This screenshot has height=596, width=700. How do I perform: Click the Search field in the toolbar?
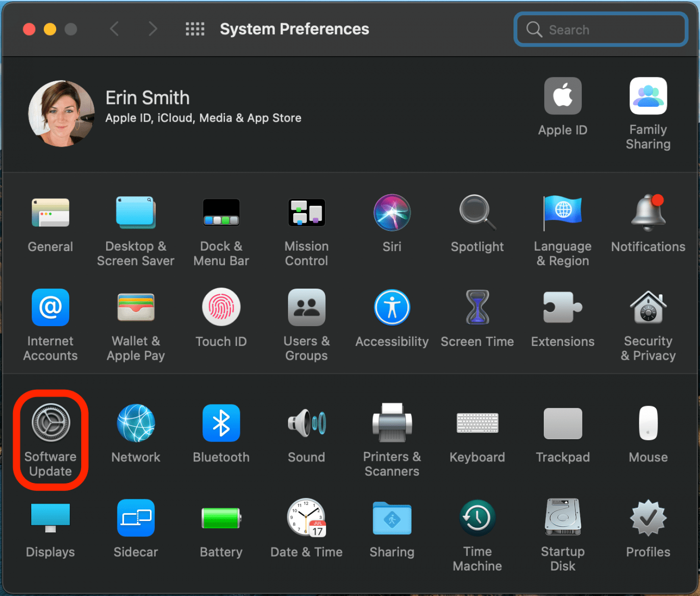click(600, 29)
